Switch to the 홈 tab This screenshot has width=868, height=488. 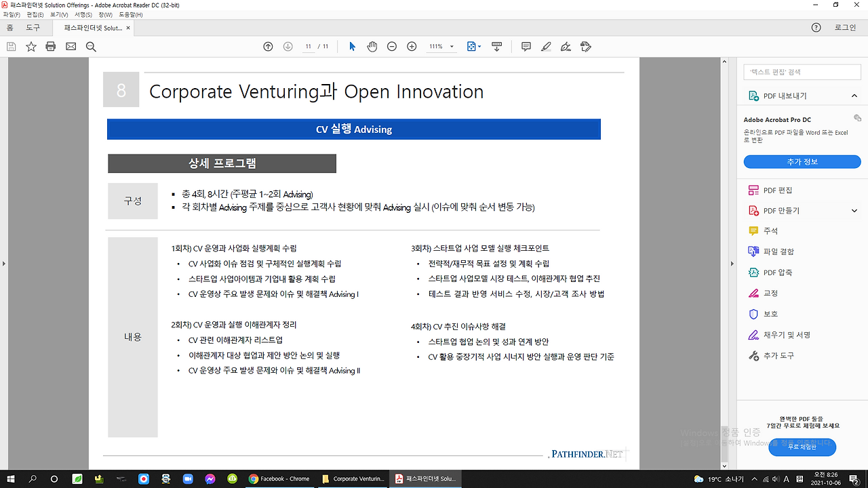coord(9,28)
